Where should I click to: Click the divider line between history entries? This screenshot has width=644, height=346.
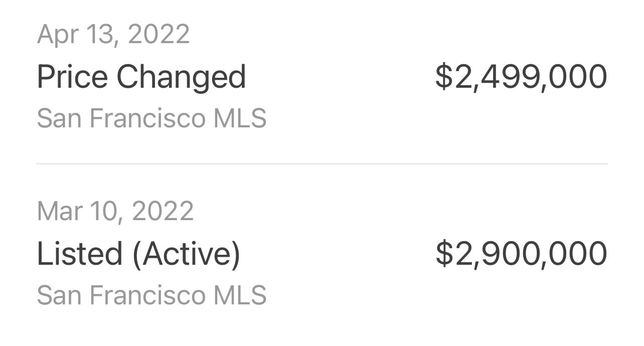(322, 163)
